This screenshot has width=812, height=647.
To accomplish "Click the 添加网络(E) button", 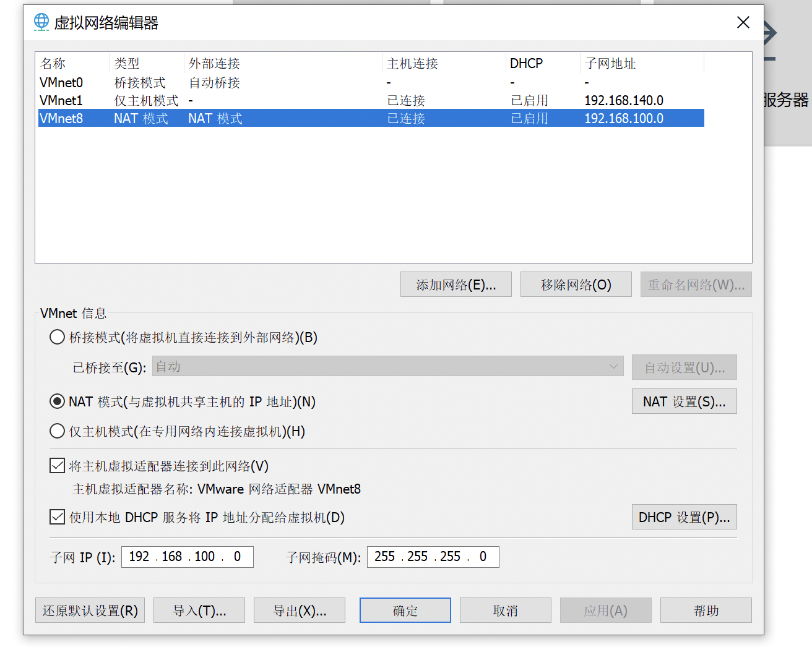I will pyautogui.click(x=456, y=285).
